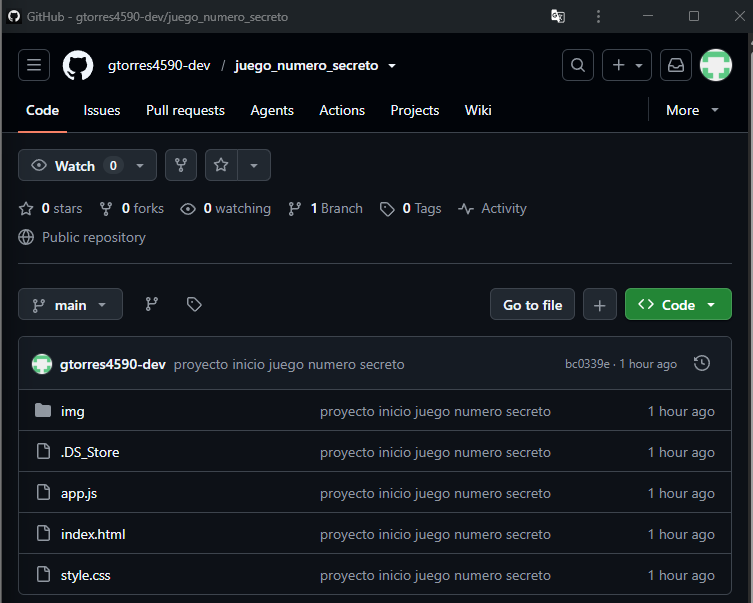The height and width of the screenshot is (603, 753).
Task: Click the branches icon next to main
Action: click(152, 304)
